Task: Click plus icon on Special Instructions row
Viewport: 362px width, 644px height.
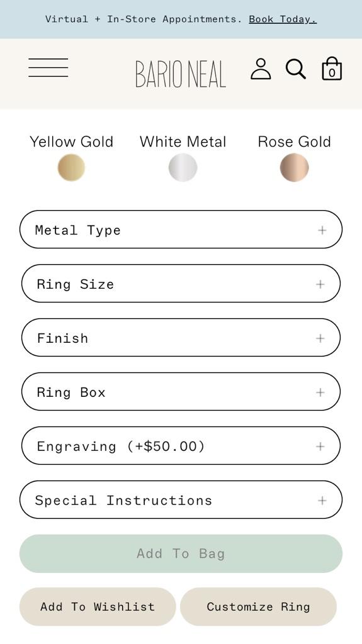Action: (x=322, y=500)
